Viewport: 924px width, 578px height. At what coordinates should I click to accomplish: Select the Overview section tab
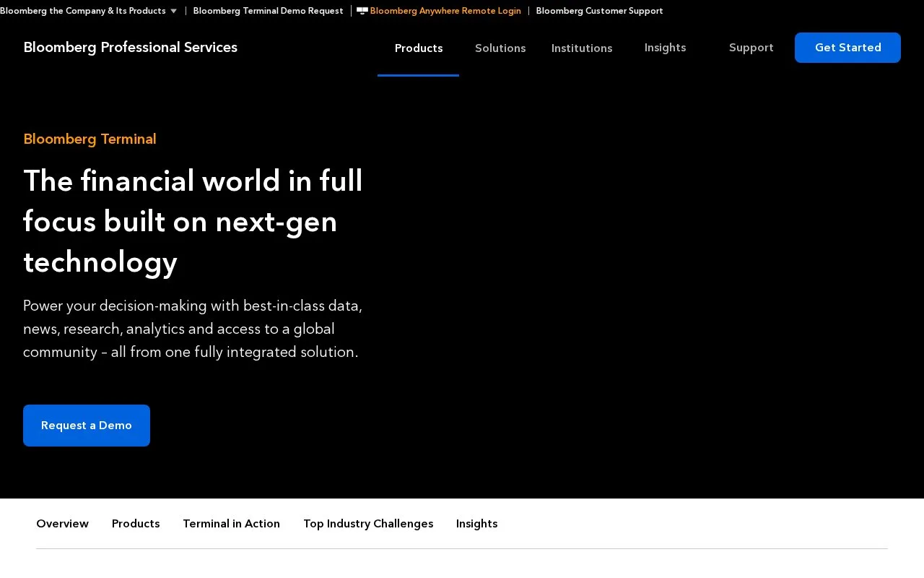pos(63,524)
